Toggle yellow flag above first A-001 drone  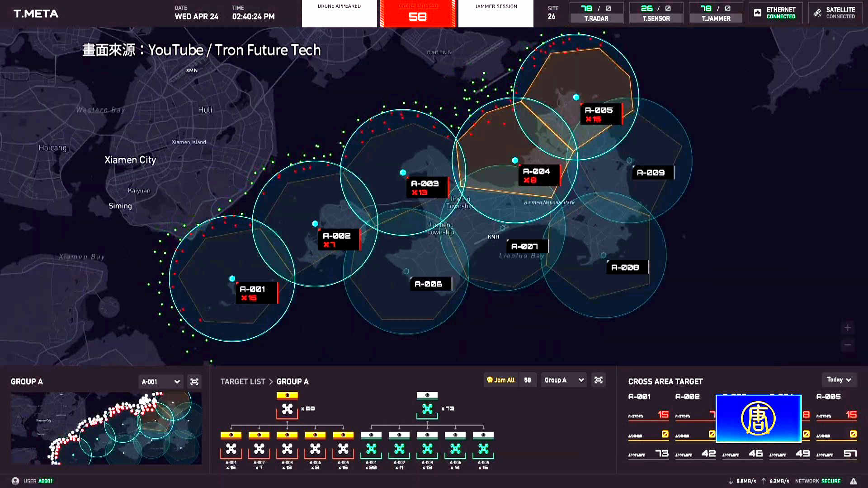pyautogui.click(x=231, y=435)
